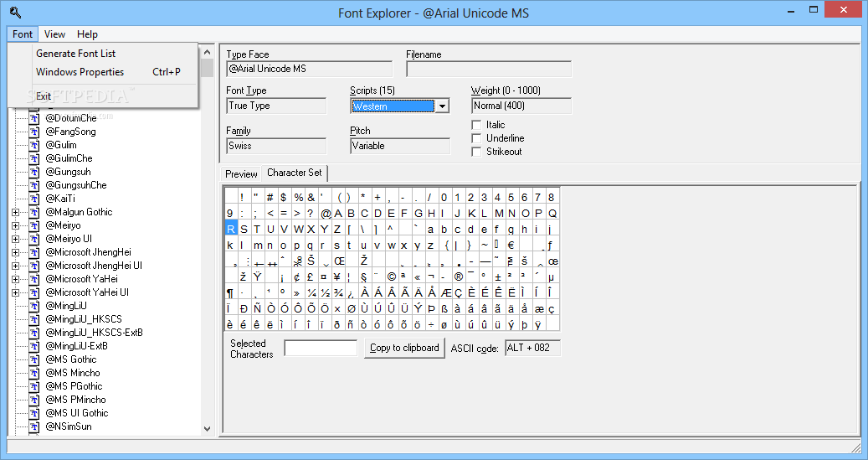Viewport: 868px width, 460px height.
Task: Click the TrueType icon beside @MS Gothic
Action: pyautogui.click(x=34, y=359)
